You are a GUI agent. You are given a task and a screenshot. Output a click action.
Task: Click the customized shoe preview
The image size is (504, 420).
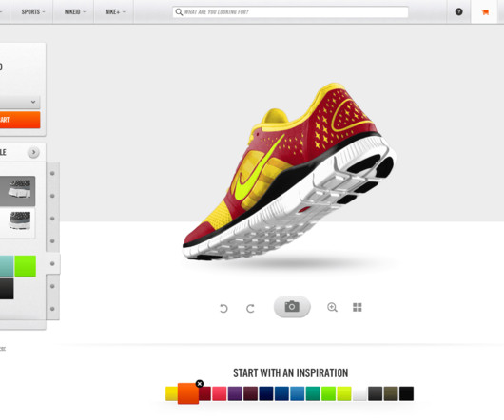tap(289, 172)
